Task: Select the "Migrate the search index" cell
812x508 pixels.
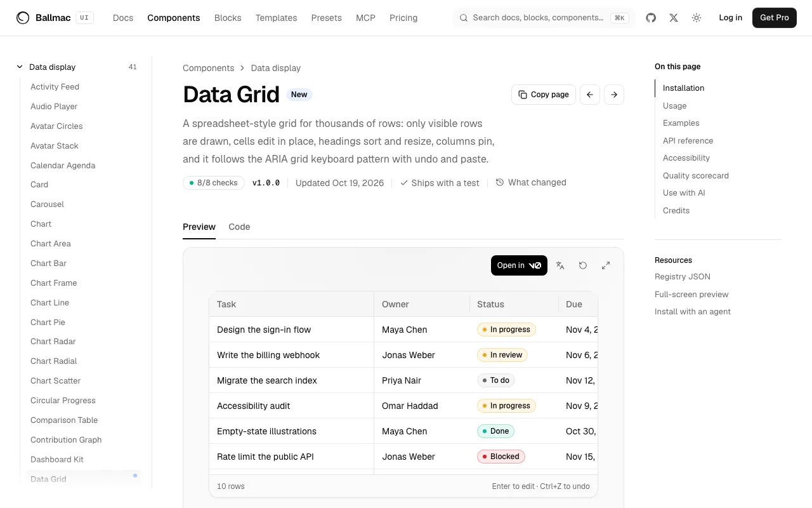Action: 291,380
